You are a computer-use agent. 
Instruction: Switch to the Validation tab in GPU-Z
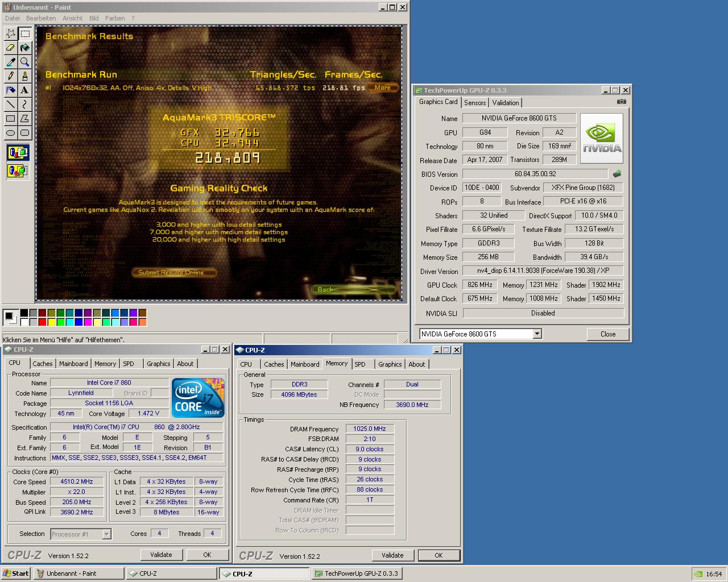pos(506,103)
